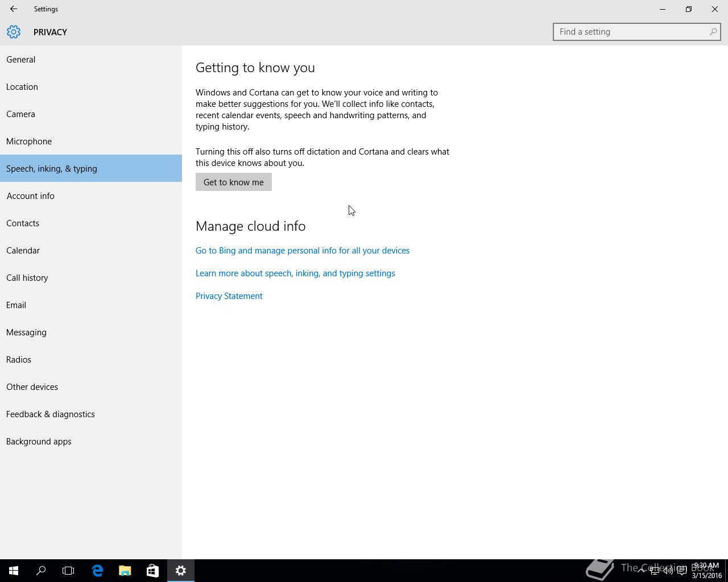The height and width of the screenshot is (582, 728).
Task: Select General privacy settings
Action: pos(91,59)
